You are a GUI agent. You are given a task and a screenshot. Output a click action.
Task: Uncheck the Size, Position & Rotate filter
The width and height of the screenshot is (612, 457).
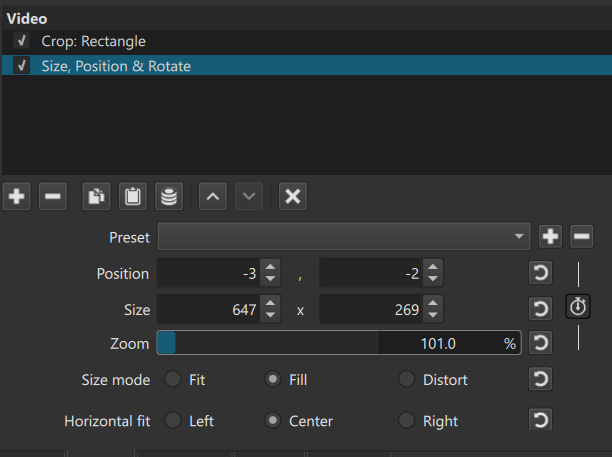click(22, 66)
